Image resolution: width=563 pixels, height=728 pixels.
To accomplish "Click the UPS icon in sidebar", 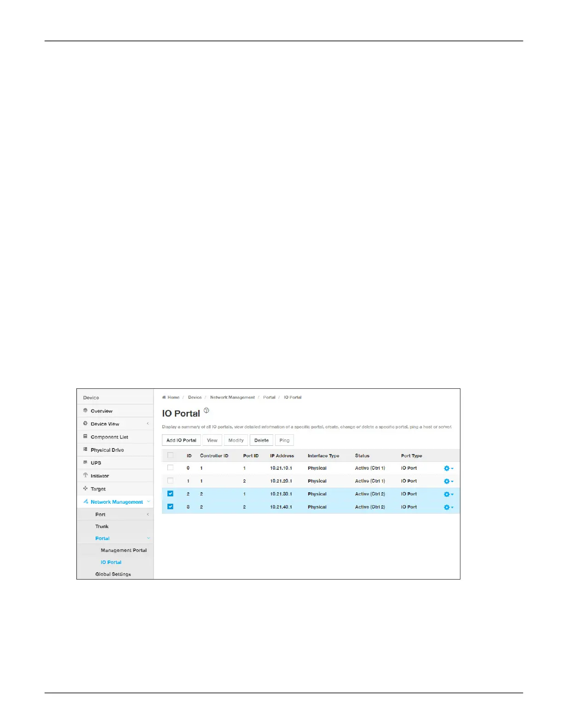I will (x=85, y=462).
